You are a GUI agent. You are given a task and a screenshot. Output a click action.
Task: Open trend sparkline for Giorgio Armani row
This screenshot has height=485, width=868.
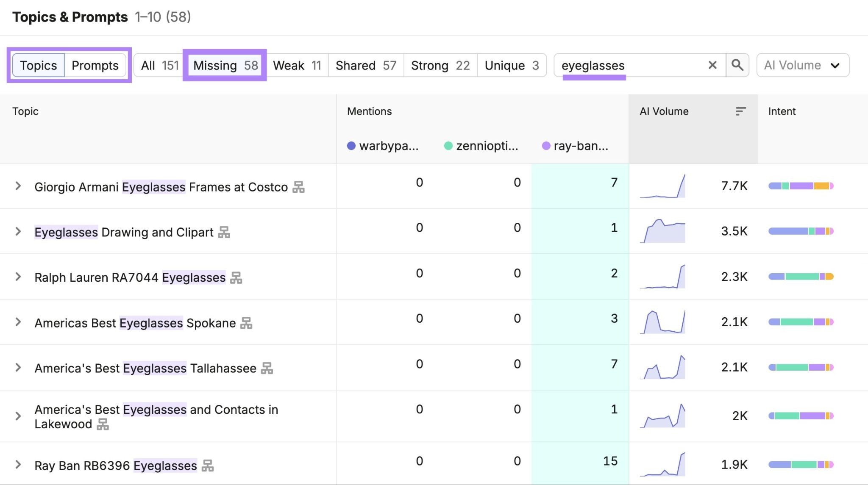[x=662, y=186]
